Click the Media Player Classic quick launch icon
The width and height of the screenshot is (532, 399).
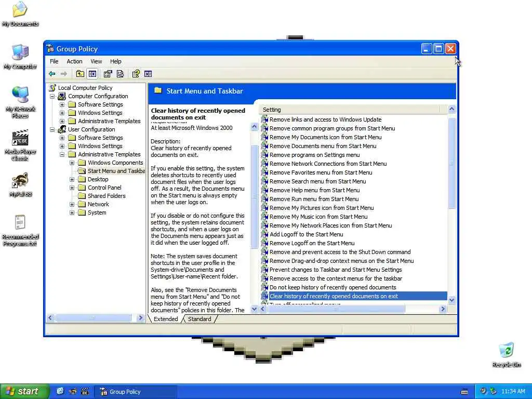(85, 391)
